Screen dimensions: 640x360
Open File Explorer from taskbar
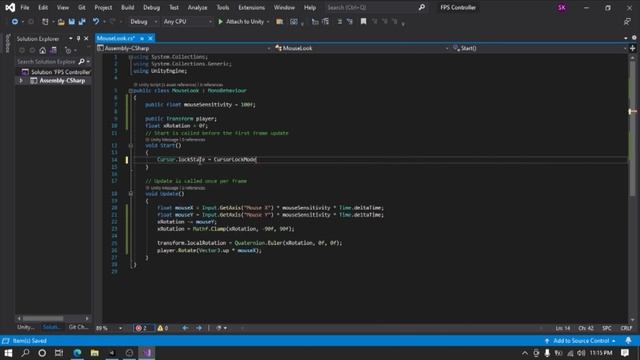94,353
